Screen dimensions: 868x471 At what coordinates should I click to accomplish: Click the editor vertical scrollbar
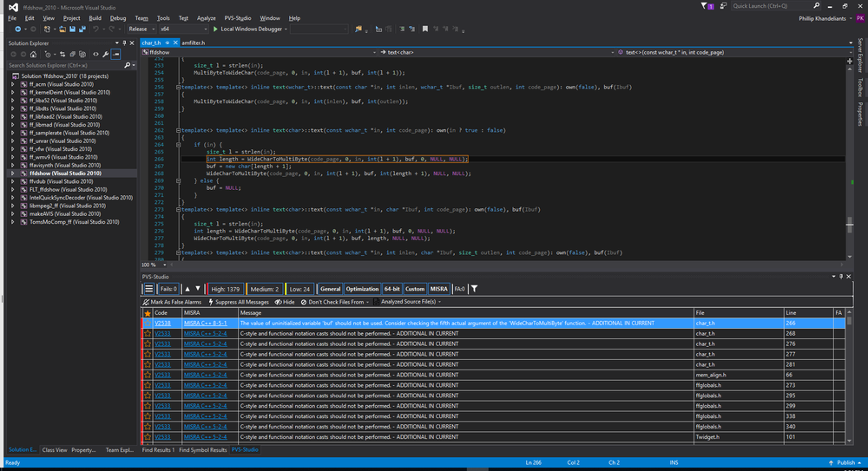(x=848, y=156)
